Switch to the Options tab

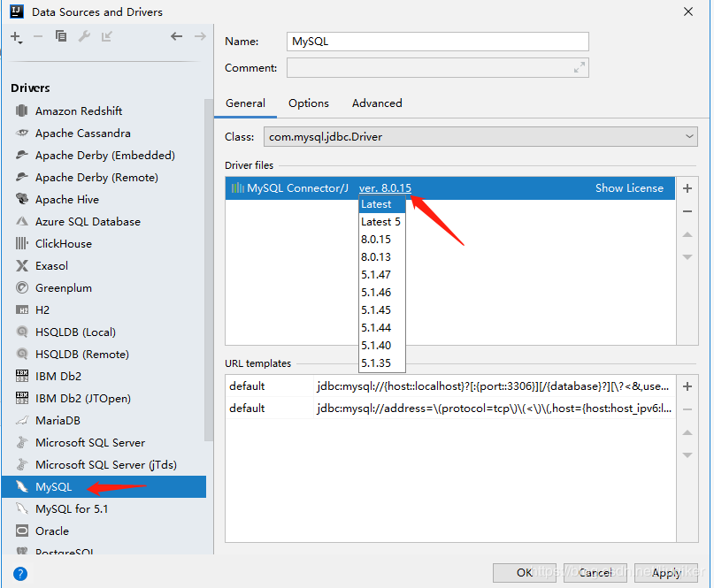tap(308, 103)
